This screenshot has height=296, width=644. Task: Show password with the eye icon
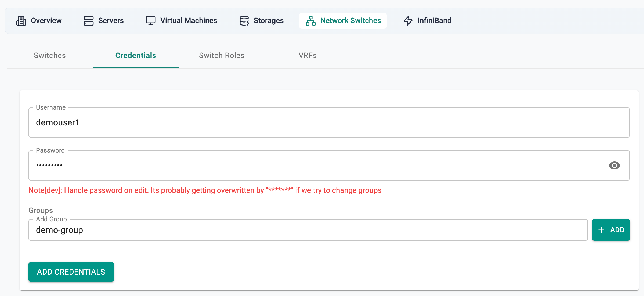click(x=614, y=165)
